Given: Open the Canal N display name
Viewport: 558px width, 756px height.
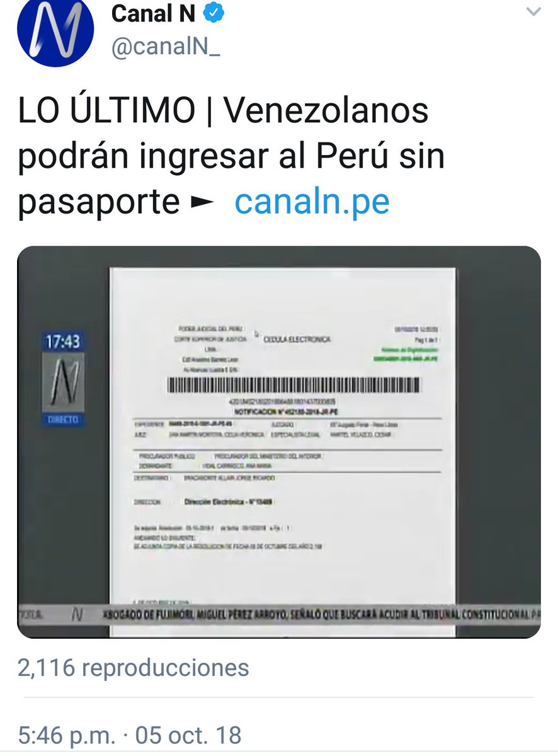Looking at the screenshot, I should pos(153,14).
